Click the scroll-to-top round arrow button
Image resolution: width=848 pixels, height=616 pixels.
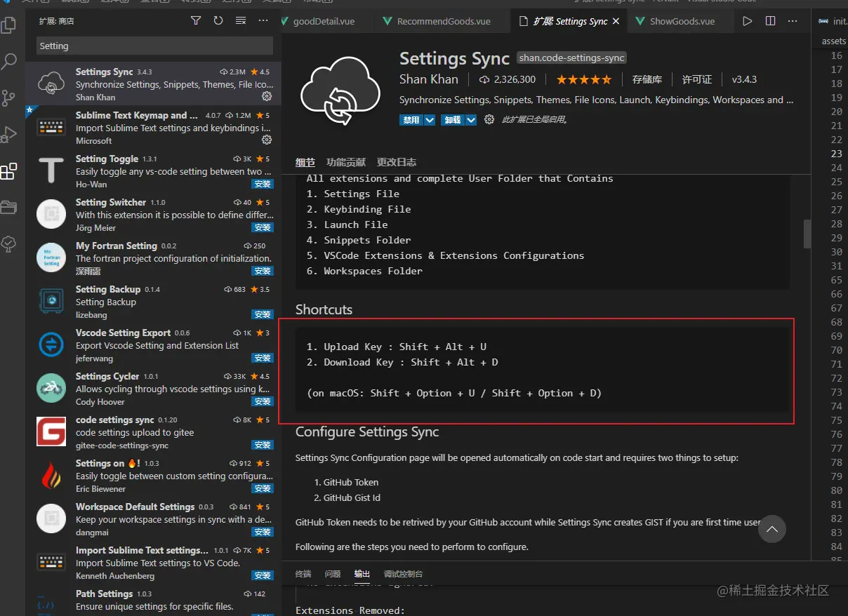[x=772, y=530]
